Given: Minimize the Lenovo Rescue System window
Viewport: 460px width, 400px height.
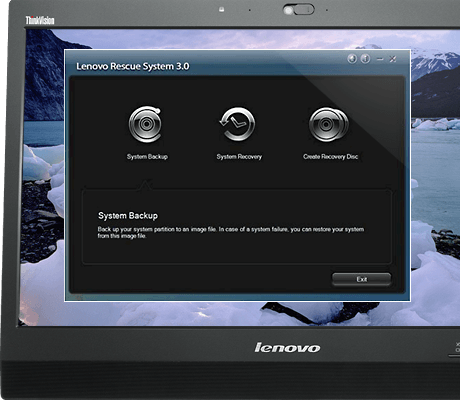Looking at the screenshot, I should 380,59.
